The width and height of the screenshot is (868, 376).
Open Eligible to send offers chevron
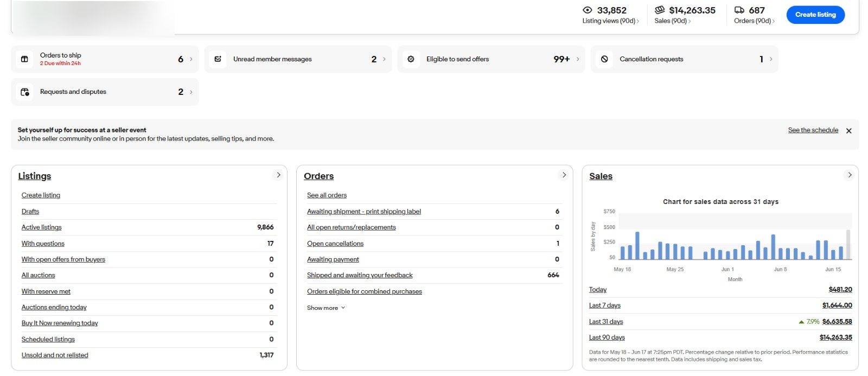pyautogui.click(x=578, y=59)
